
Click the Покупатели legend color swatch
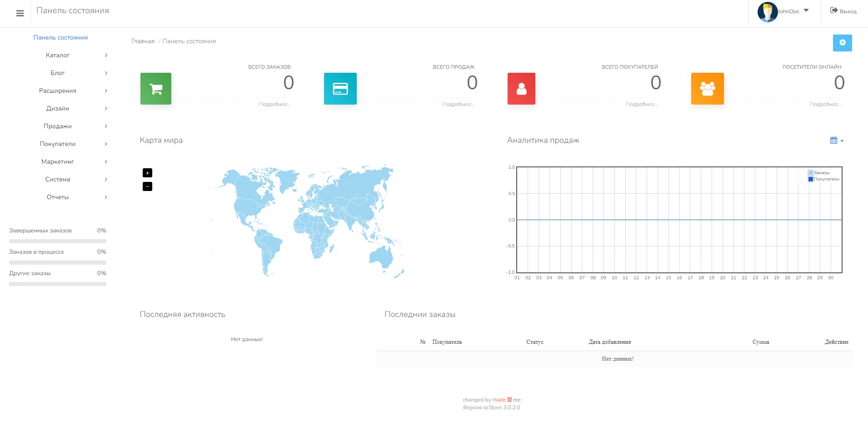click(811, 179)
